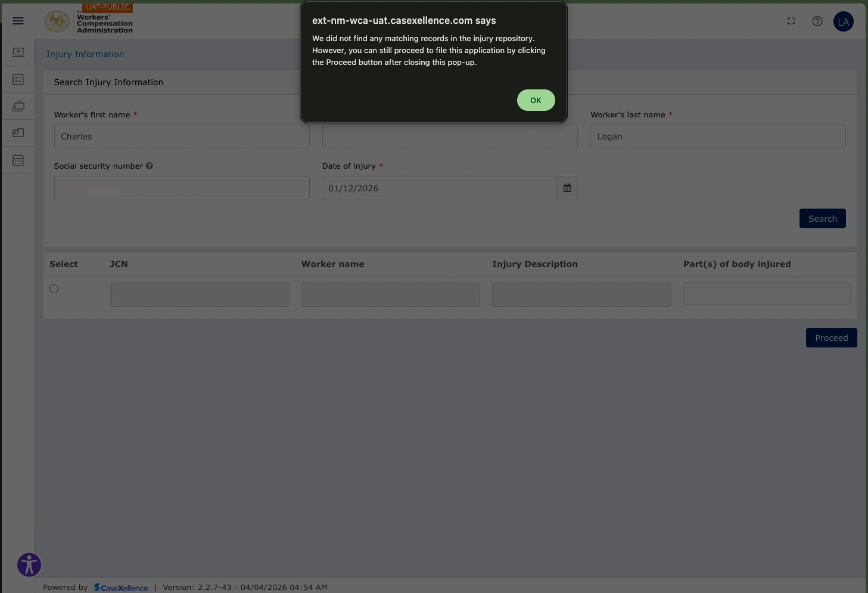The image size is (868, 593).
Task: Click the Part(s) of body injured field
Action: click(767, 293)
